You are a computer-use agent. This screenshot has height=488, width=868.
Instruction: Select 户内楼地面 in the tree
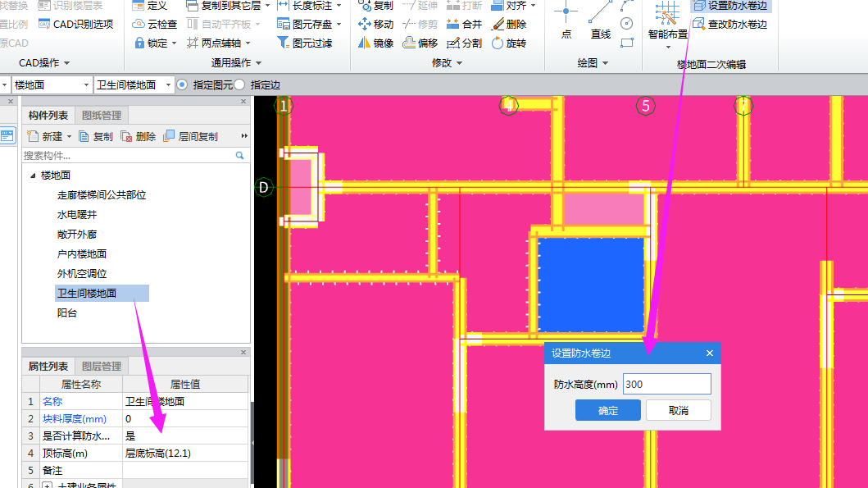click(81, 253)
